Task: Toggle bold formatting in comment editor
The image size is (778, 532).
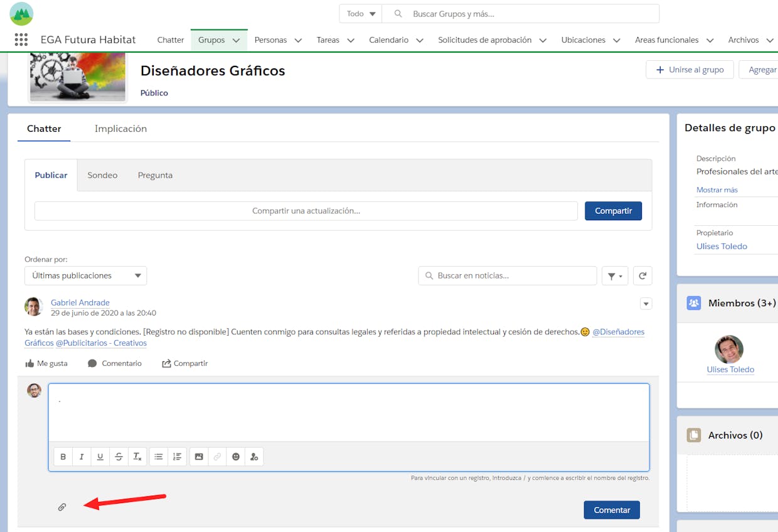Action: point(63,457)
